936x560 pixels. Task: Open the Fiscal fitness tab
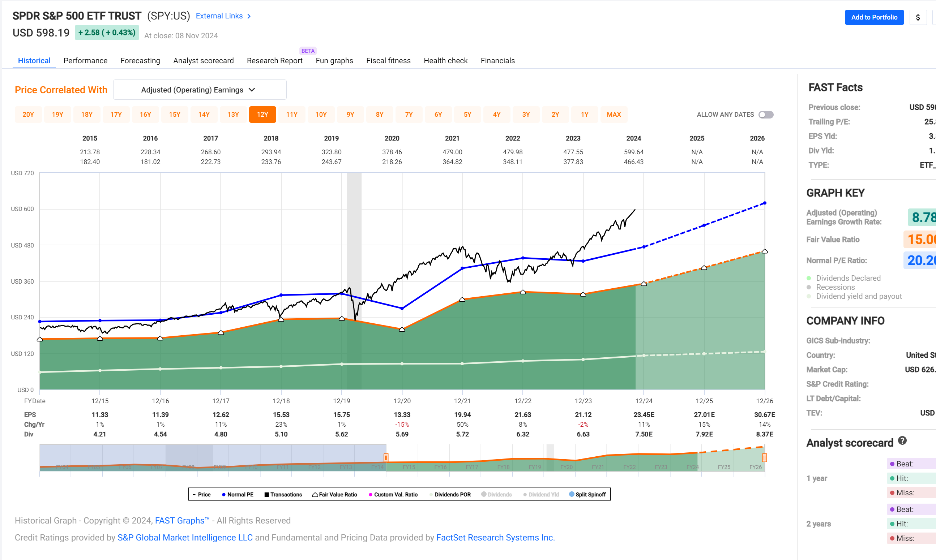(x=388, y=61)
